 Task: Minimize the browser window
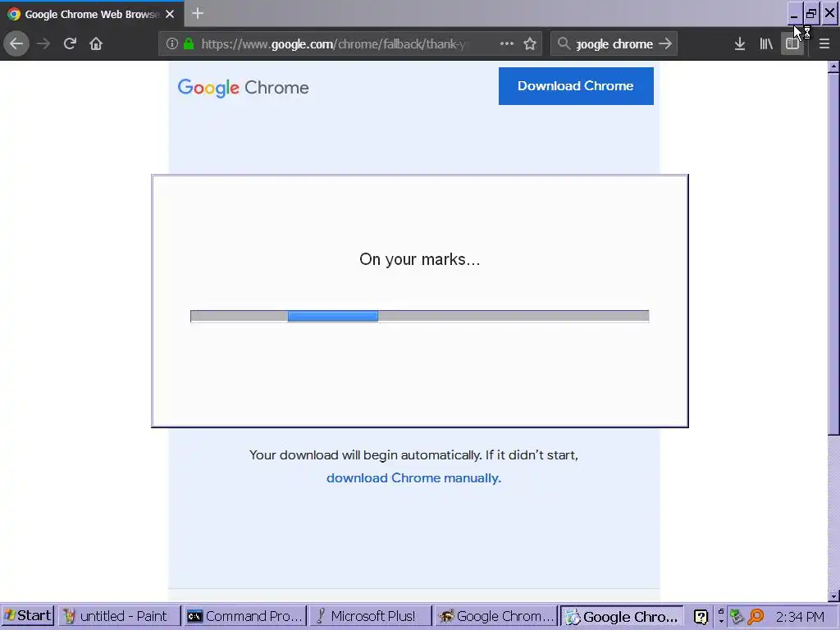tap(794, 13)
